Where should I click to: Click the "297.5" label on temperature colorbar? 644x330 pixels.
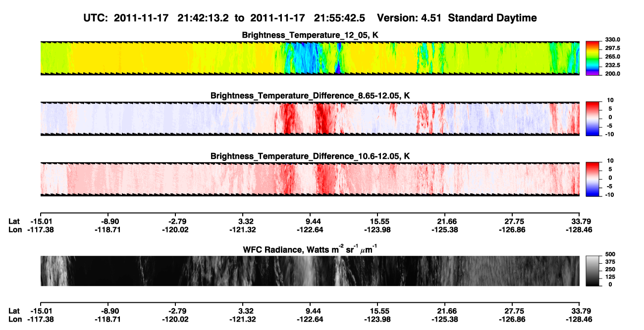(x=612, y=48)
